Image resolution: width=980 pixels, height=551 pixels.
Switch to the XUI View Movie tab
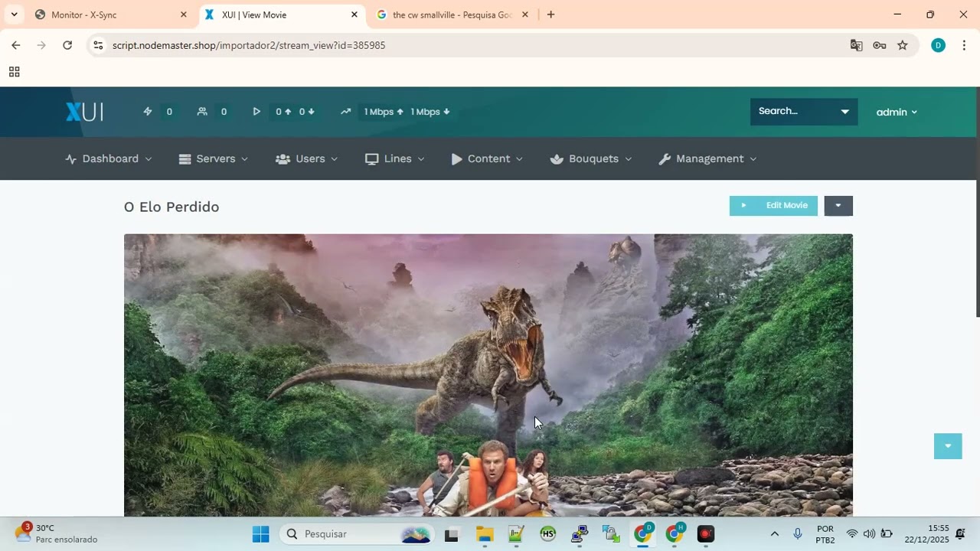(279, 15)
